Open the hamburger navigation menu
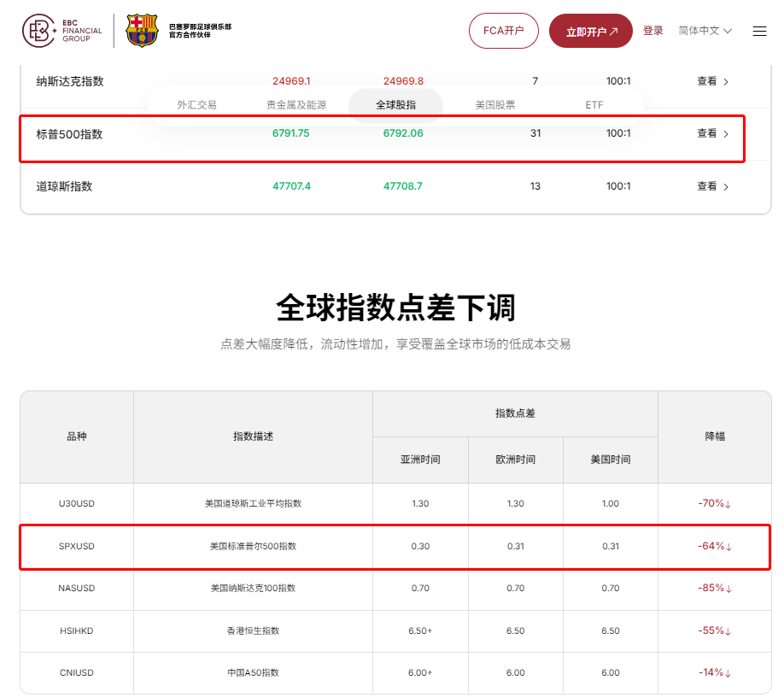This screenshot has height=698, width=784. tap(759, 30)
